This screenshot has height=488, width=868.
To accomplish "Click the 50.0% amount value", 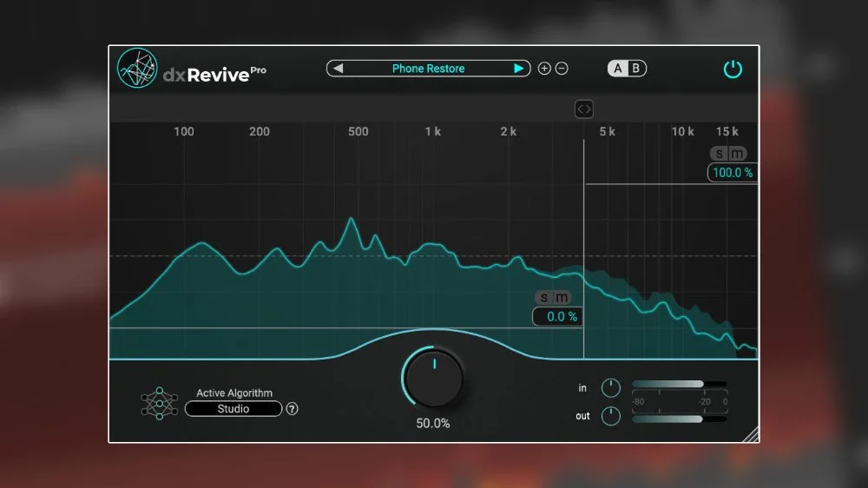I will (433, 423).
